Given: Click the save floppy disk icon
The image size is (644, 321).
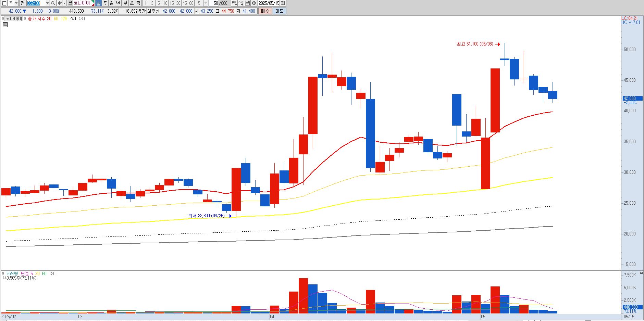Looking at the screenshot, I should pyautogui.click(x=247, y=3).
